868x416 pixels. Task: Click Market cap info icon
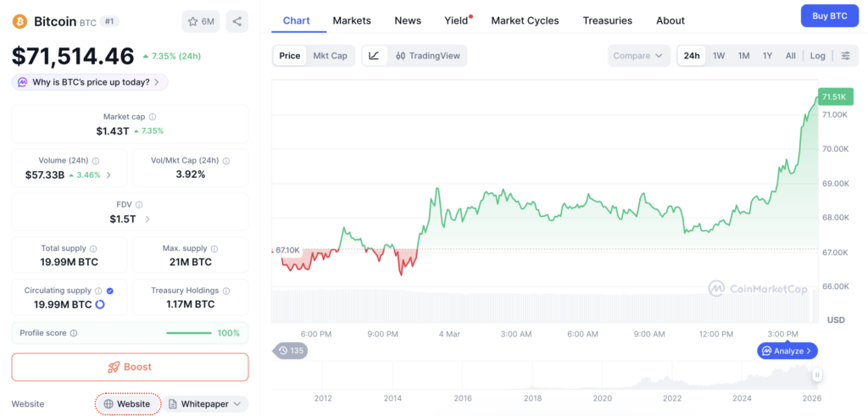coord(153,117)
